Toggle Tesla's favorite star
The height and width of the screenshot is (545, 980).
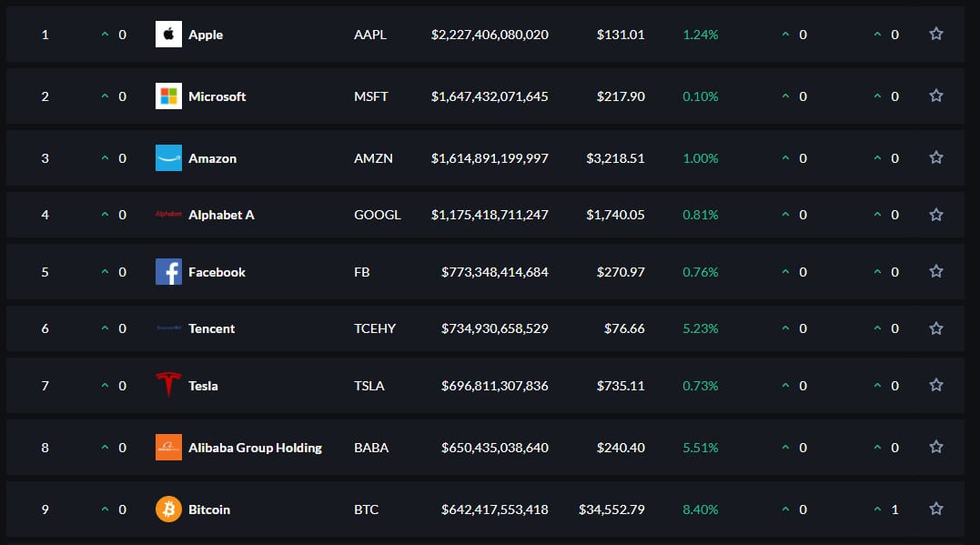935,385
